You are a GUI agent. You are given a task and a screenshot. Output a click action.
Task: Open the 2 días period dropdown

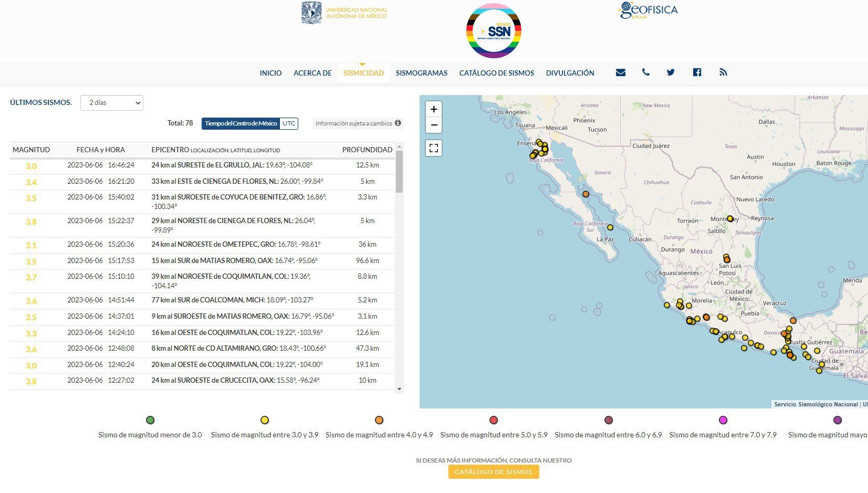pos(112,103)
